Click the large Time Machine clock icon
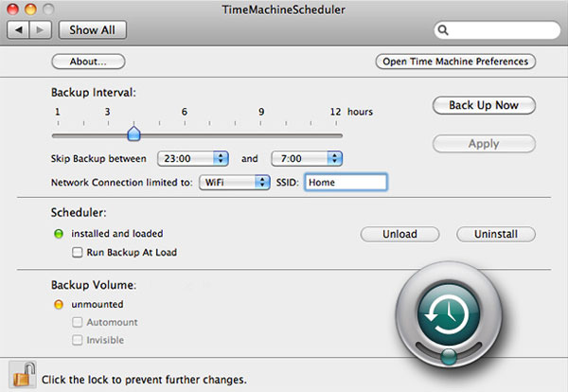The width and height of the screenshot is (568, 392). point(449,314)
